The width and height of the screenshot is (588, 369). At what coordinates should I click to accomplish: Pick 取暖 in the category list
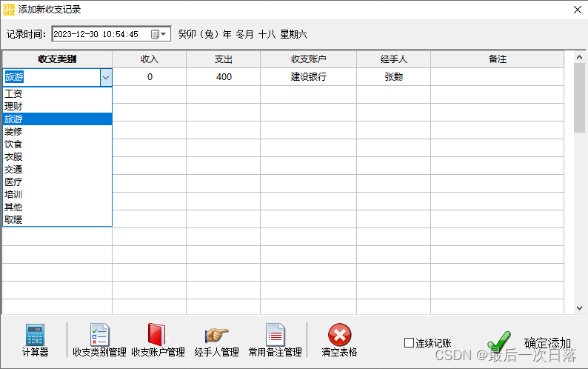[57, 219]
